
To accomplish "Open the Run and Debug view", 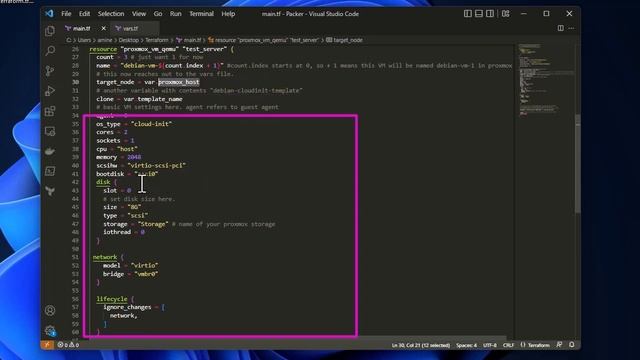I will click(50, 91).
